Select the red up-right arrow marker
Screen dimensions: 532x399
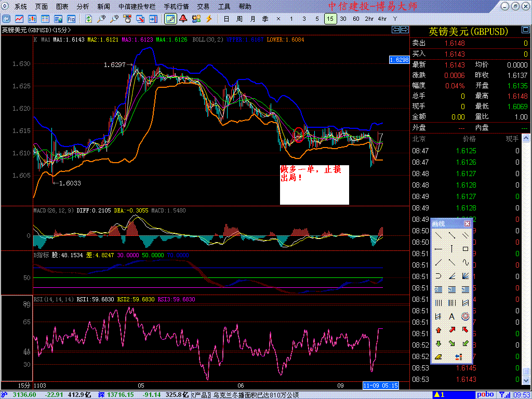click(x=451, y=330)
